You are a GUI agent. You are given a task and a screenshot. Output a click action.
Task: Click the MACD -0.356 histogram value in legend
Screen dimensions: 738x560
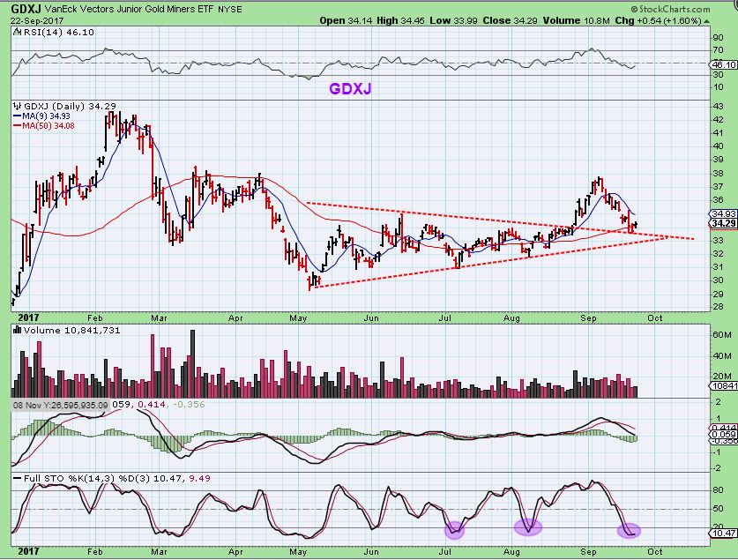pyautogui.click(x=189, y=404)
